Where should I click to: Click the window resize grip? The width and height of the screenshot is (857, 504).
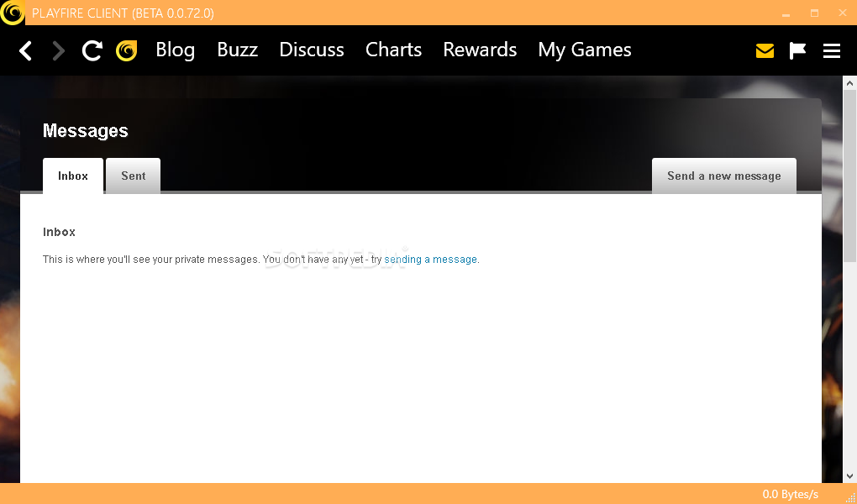tap(850, 496)
